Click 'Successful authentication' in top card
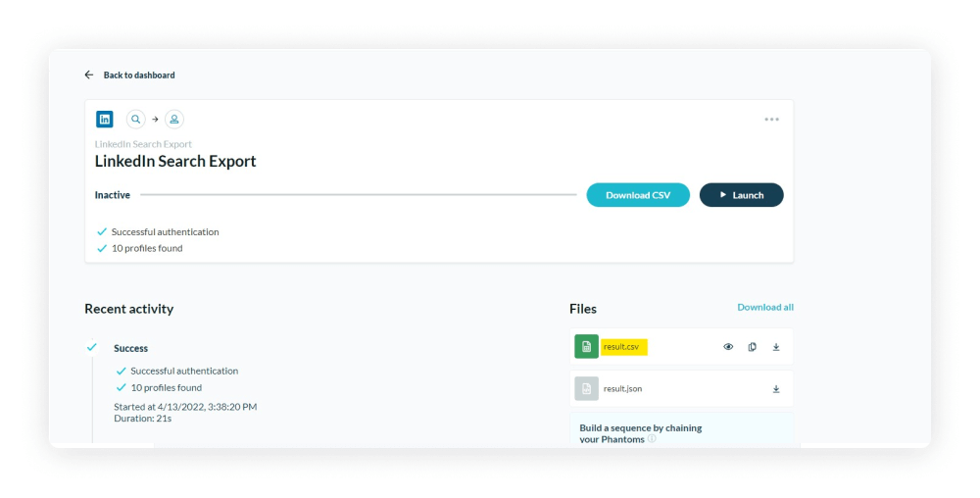The height and width of the screenshot is (498, 980). coord(165,231)
